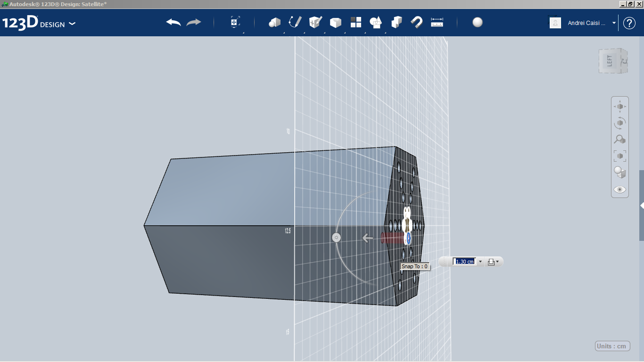
Task: Open the operation type dropdown
Action: point(493,262)
